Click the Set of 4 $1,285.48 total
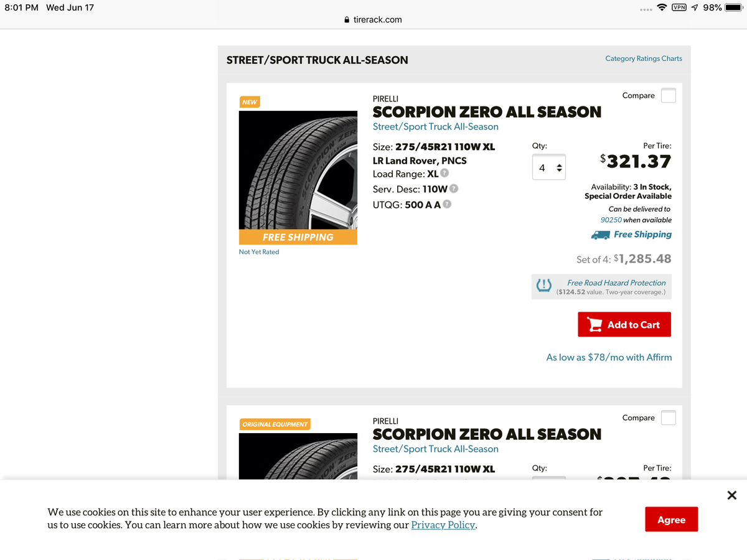The image size is (747, 560). (x=624, y=259)
